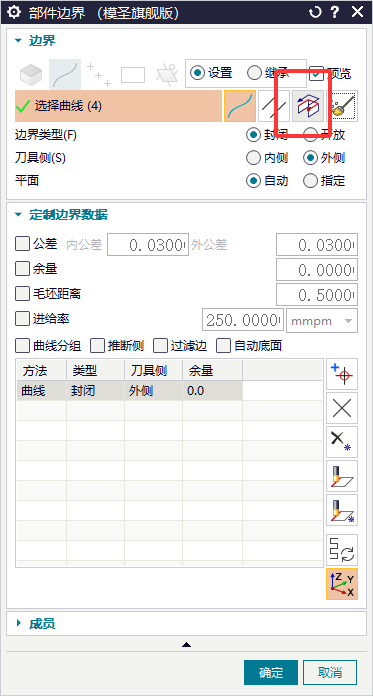Enable the 余量 checkbox

(x=22, y=269)
